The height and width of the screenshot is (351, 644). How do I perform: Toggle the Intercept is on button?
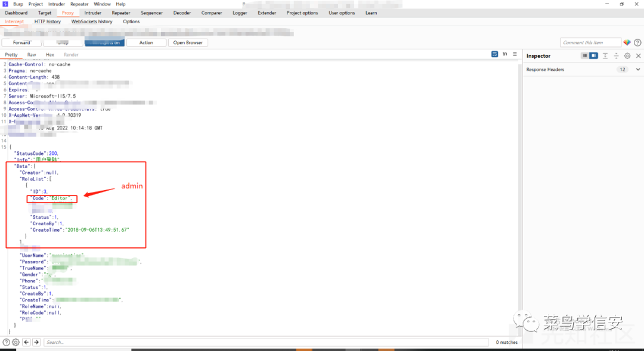click(x=105, y=42)
